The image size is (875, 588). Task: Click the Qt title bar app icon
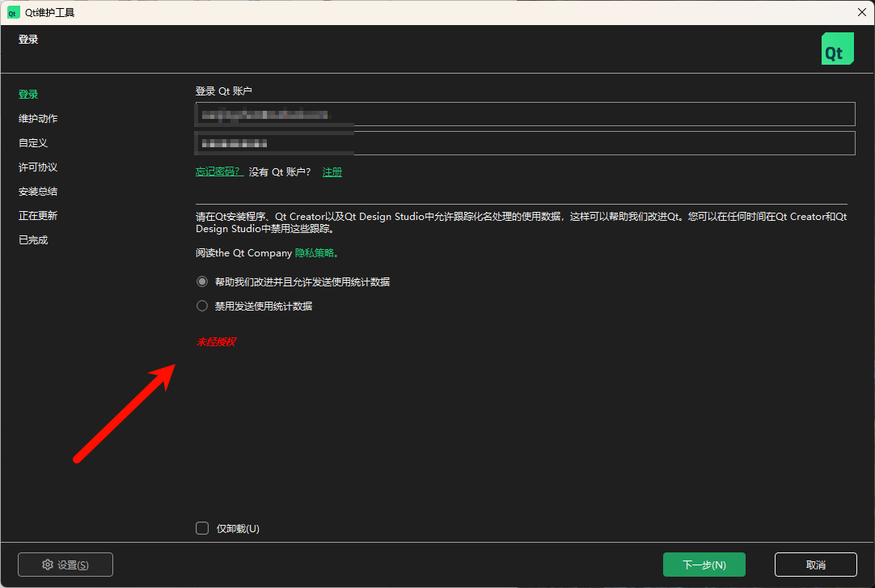(13, 12)
